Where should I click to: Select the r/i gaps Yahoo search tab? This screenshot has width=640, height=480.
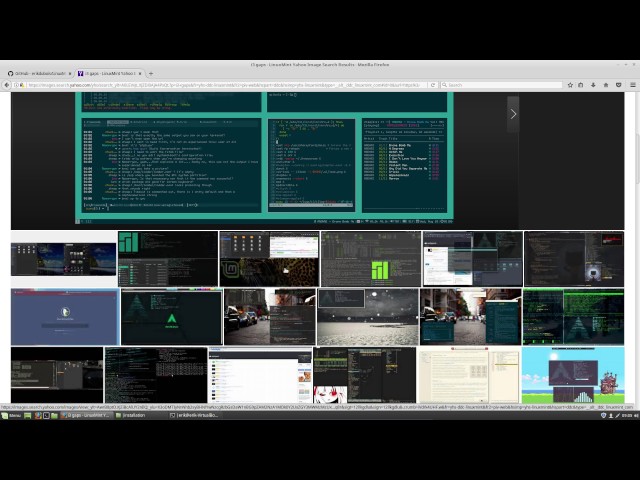pyautogui.click(x=108, y=73)
